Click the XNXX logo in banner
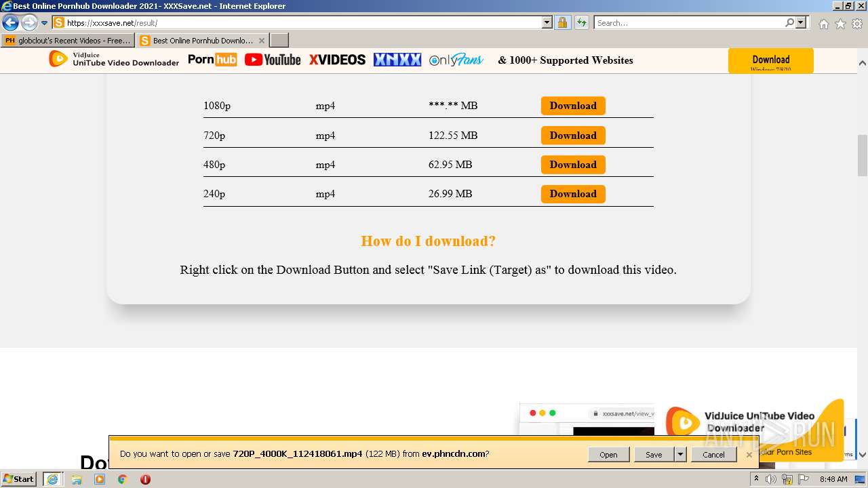Image resolution: width=868 pixels, height=488 pixels. [397, 60]
